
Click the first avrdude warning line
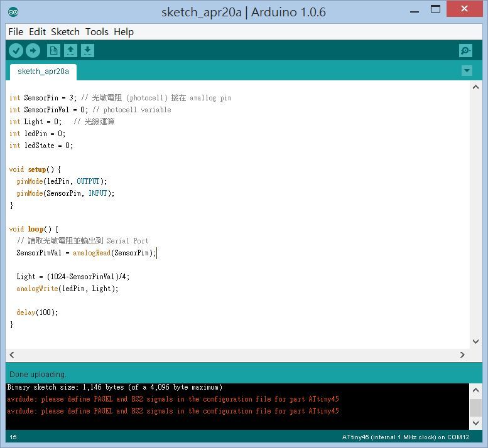(173, 399)
